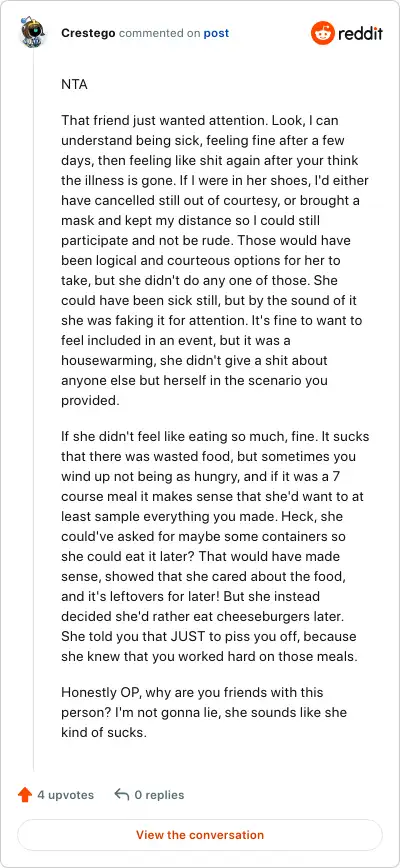Image resolution: width=400 pixels, height=868 pixels.
Task: Open the blue "post" link
Action: pos(216,33)
